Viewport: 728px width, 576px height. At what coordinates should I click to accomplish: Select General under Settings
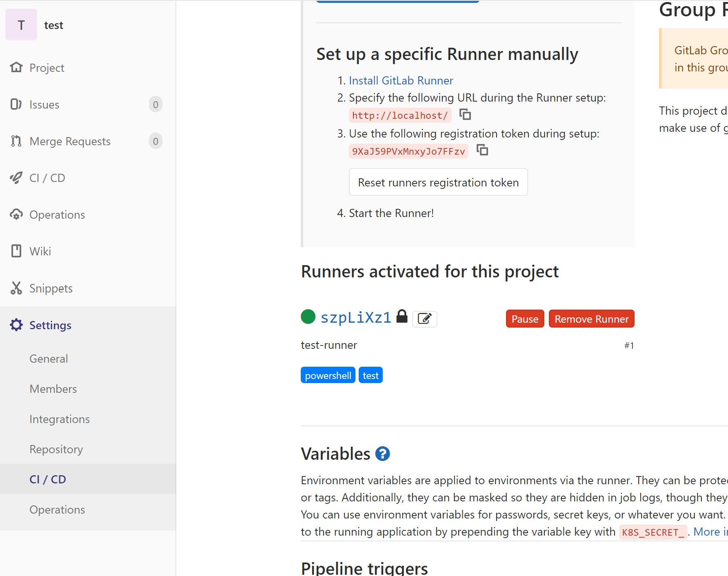[49, 359]
